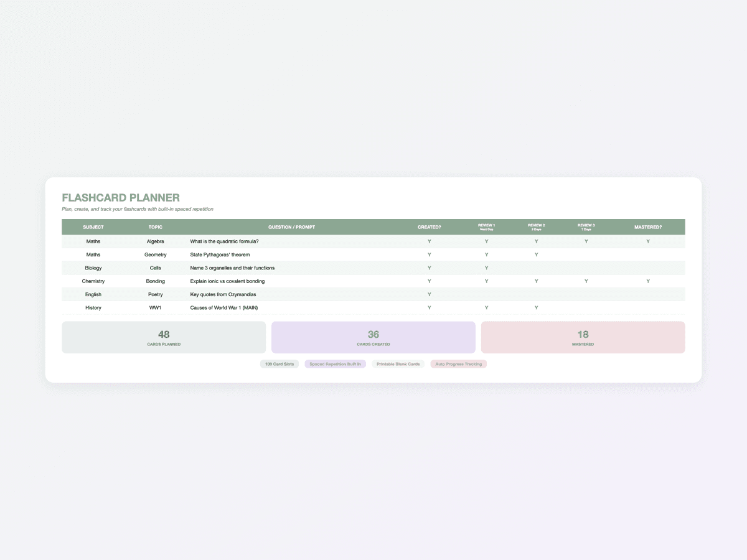Click the Review 2 Y in the History row

point(536,308)
